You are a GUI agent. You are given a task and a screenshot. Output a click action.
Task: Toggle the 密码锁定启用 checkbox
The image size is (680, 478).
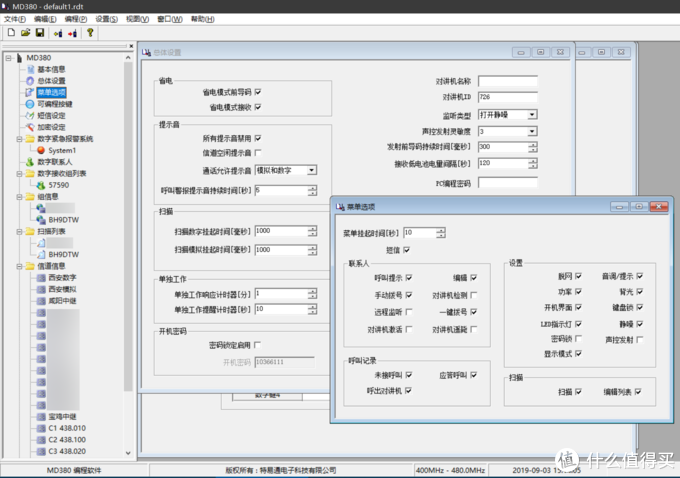coord(258,345)
